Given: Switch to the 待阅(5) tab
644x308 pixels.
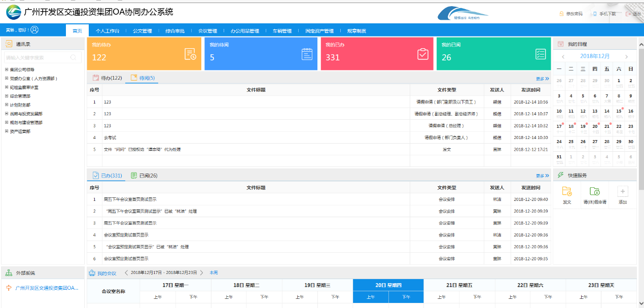Looking at the screenshot, I should pyautogui.click(x=142, y=78).
